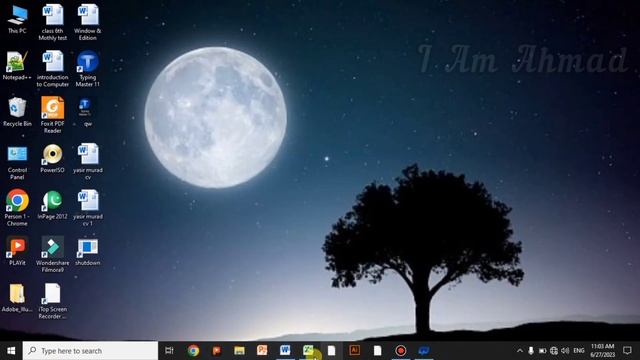Viewport: 640px width, 360px height.
Task: Switch to Excel on the taskbar
Action: (x=308, y=351)
